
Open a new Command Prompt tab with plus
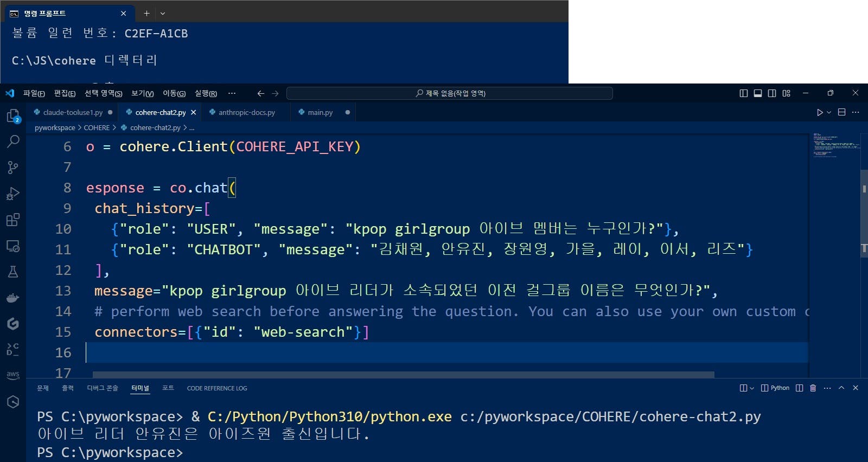point(146,14)
